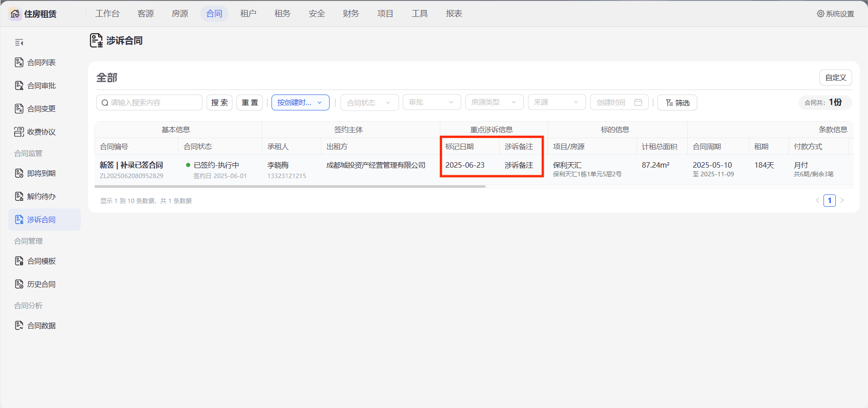This screenshot has height=408, width=868.
Task: Open the 房源 top menu
Action: click(180, 14)
